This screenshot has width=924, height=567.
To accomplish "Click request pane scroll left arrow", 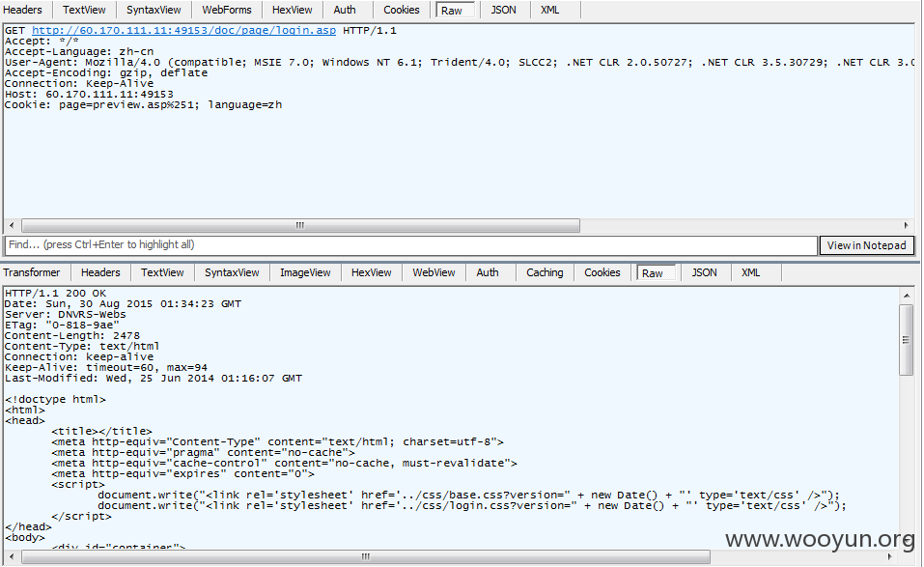I will click(12, 225).
